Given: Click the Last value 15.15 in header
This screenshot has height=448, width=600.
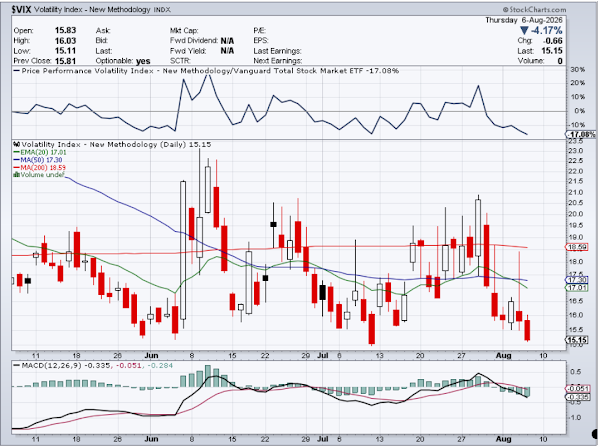Looking at the screenshot, I should pos(552,51).
